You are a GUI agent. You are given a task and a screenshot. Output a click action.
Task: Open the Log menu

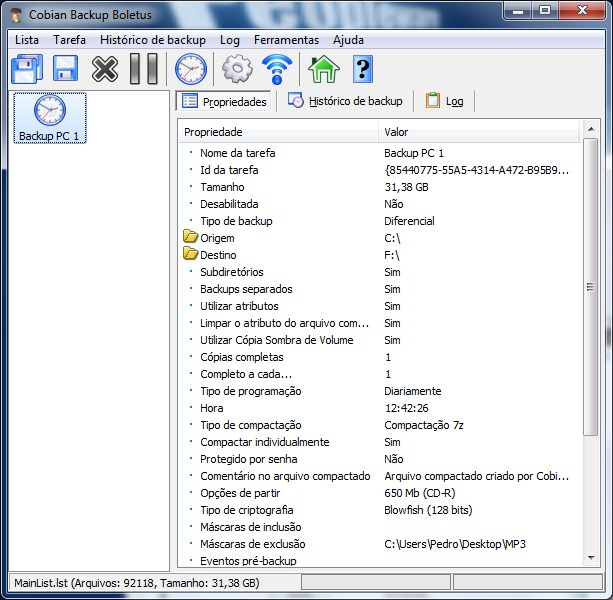point(229,40)
